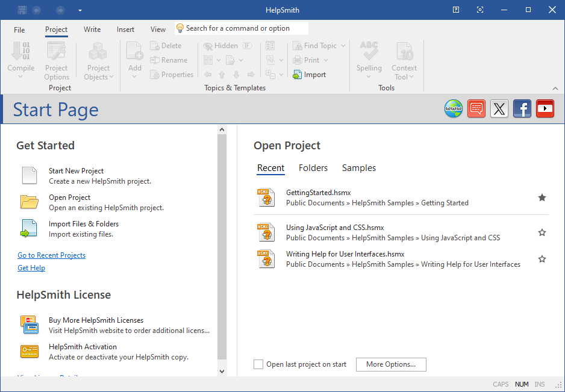Open topic Properties from the ribbon
Image resolution: width=565 pixels, height=392 pixels.
[172, 75]
